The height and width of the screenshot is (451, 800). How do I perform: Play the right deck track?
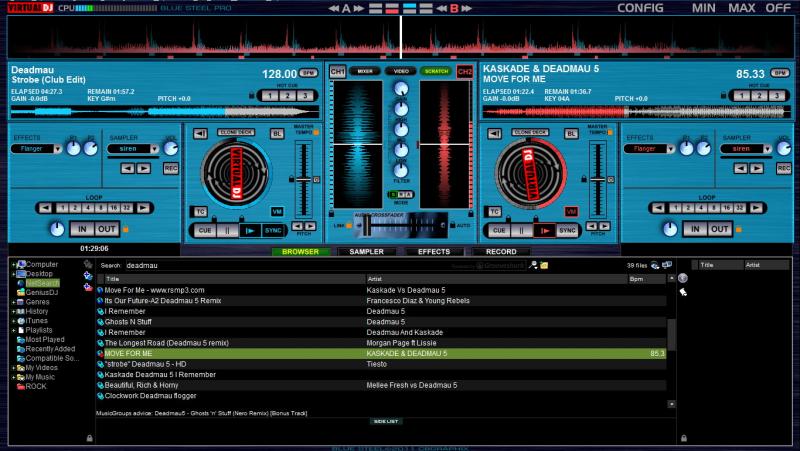544,231
